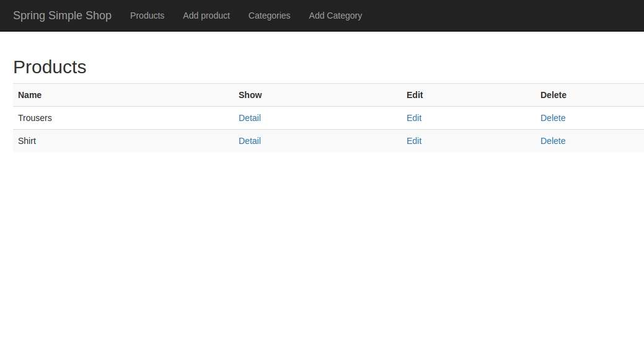This screenshot has width=644, height=350.
Task: Go to the Products nav item
Action: point(147,16)
